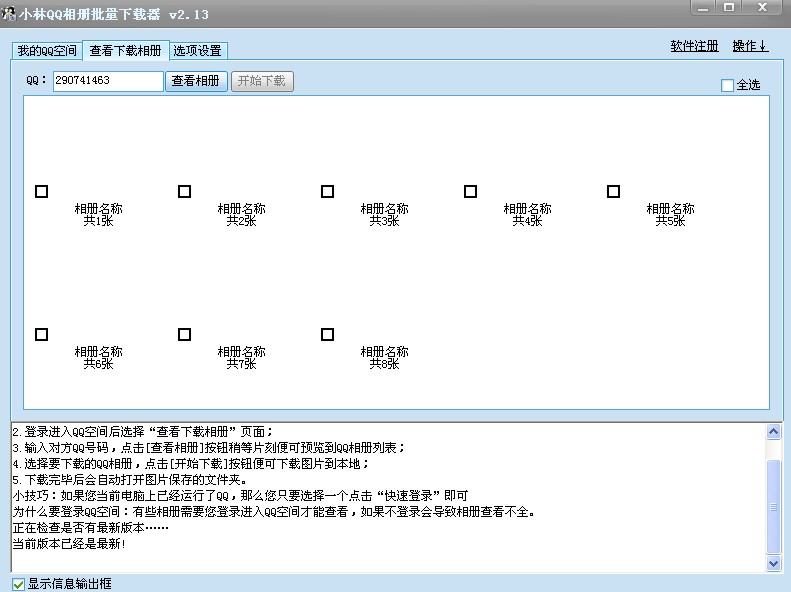Click album label 共5张
Image resolution: width=791 pixels, height=592 pixels.
[670, 221]
